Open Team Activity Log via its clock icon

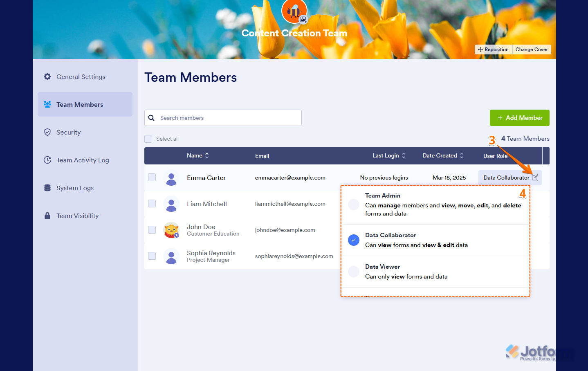pyautogui.click(x=48, y=160)
